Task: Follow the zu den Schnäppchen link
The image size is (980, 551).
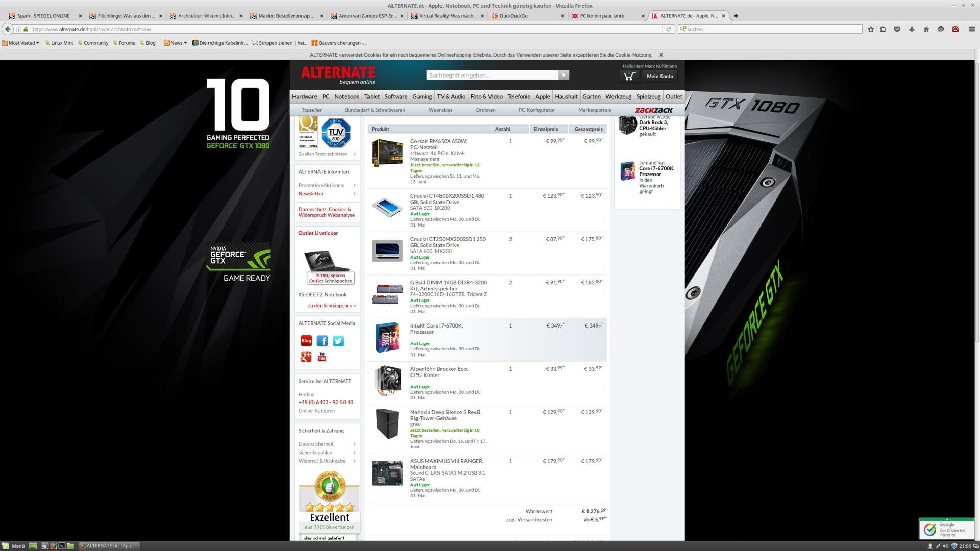Action: (x=332, y=306)
